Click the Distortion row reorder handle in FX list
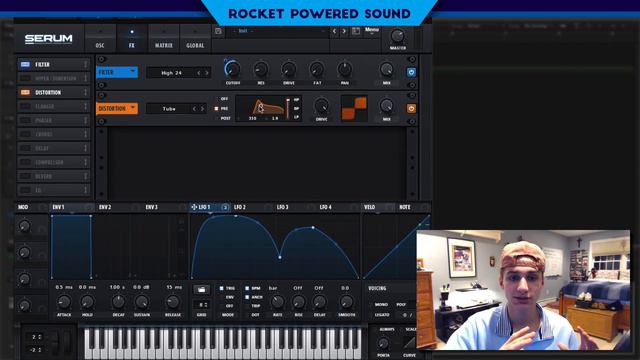640x360 pixels. coord(85,93)
